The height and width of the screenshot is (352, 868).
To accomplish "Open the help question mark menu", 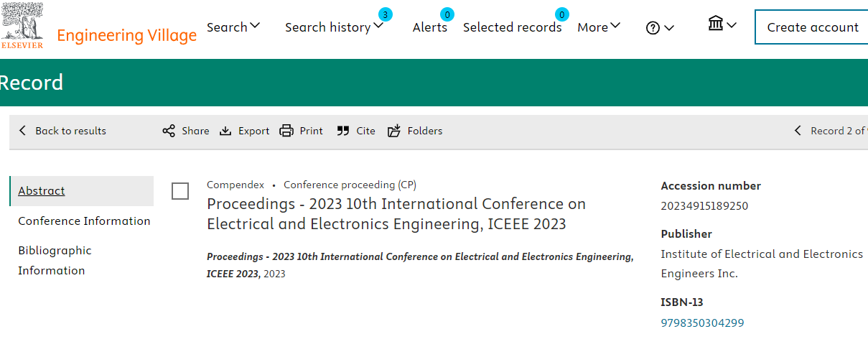I will [653, 28].
